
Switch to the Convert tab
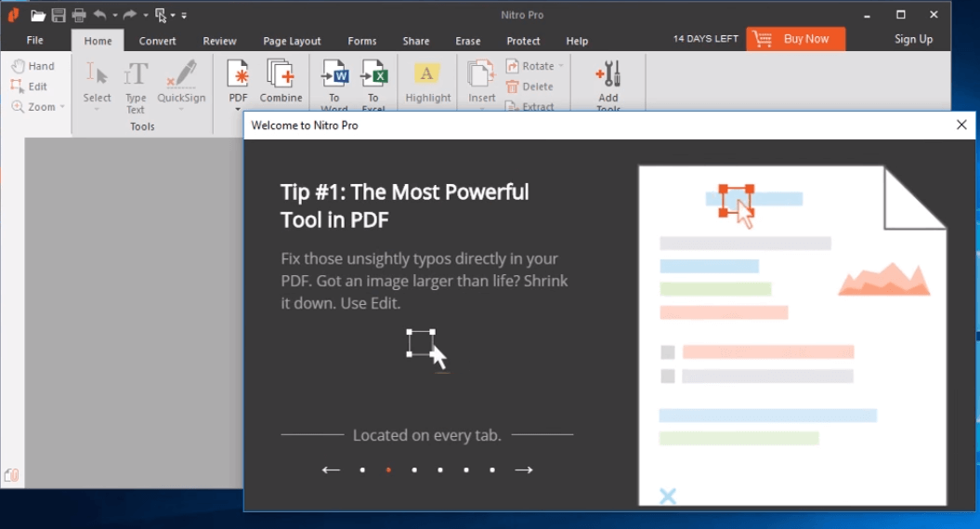click(158, 41)
